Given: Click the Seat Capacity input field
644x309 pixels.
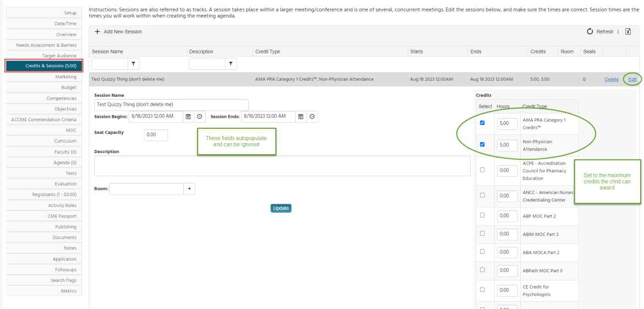Looking at the screenshot, I should pos(156,135).
